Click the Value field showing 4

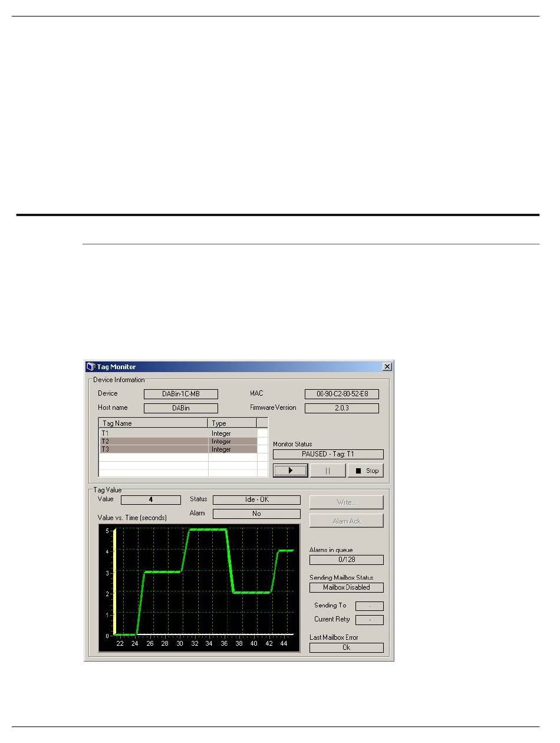click(x=151, y=500)
